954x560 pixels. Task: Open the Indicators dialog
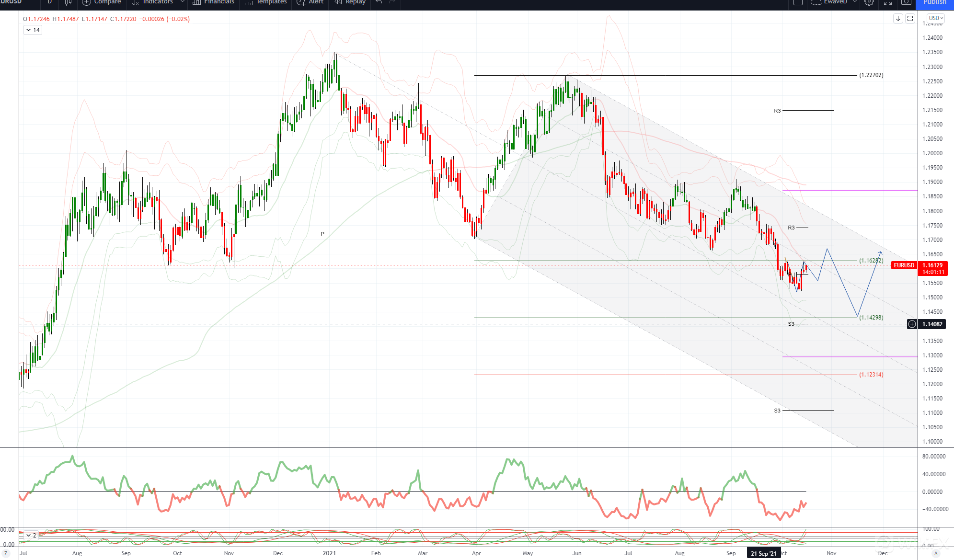[152, 2]
